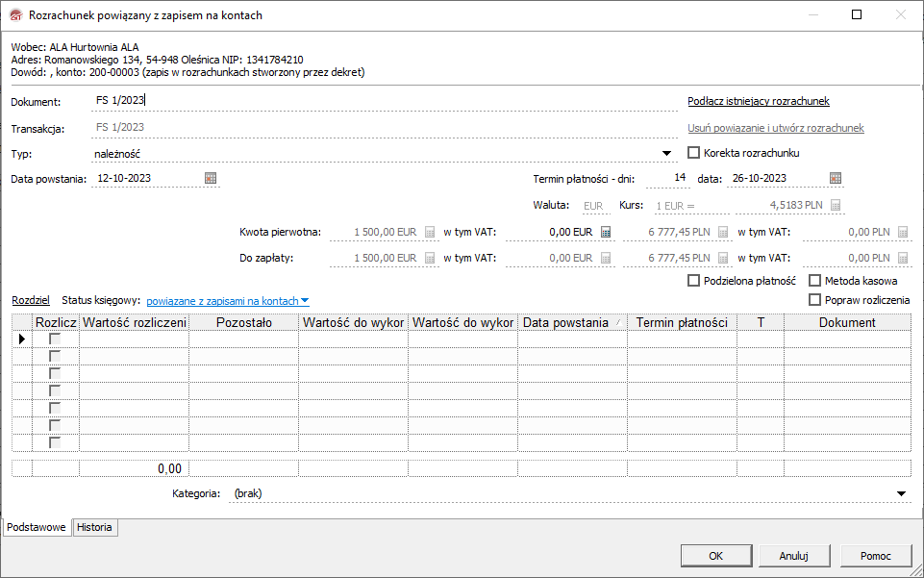Click the Wartość rozliczeni column header
The width and height of the screenshot is (924, 578).
click(135, 322)
